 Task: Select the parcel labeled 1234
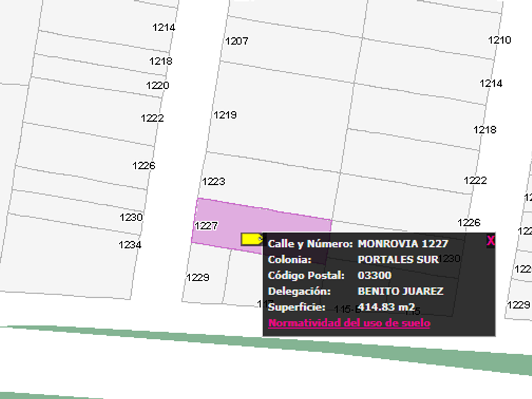130,244
